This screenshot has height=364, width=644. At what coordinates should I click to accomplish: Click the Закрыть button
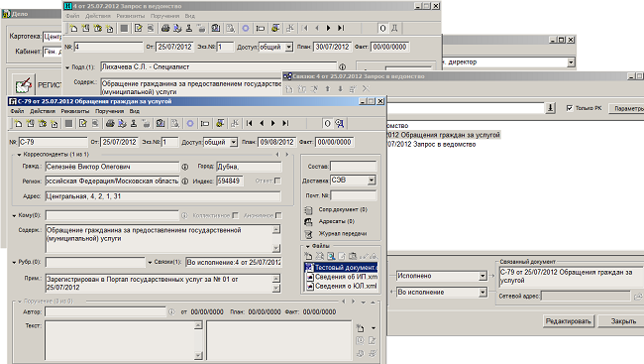point(622,321)
